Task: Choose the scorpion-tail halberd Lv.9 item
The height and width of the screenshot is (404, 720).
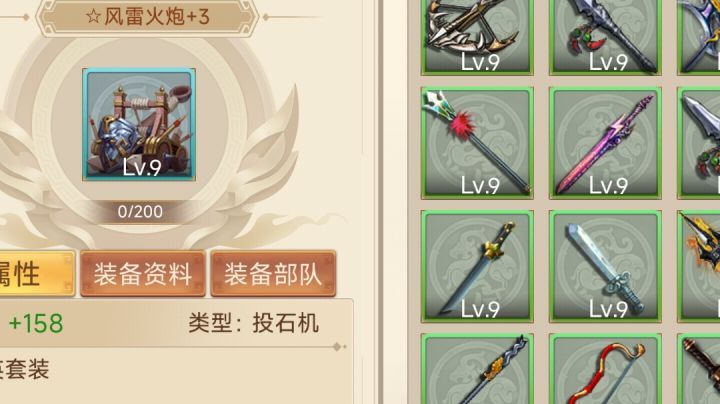Action: click(x=605, y=37)
